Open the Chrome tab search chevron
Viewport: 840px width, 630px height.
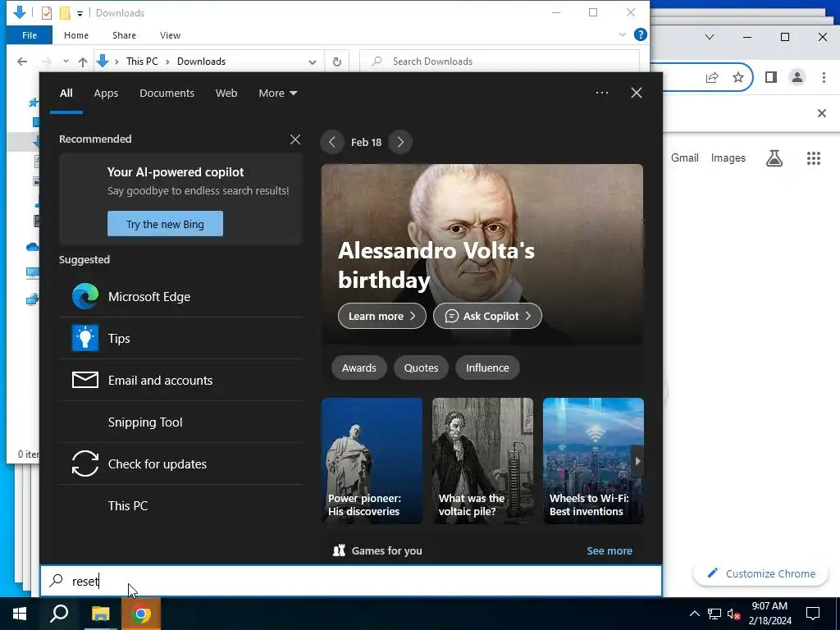[x=710, y=37]
